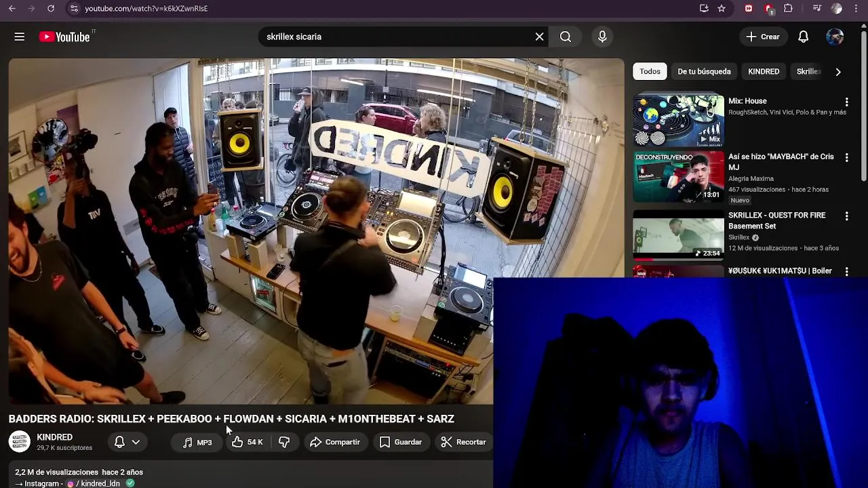The image size is (868, 488).
Task: Open the Crear button
Action: point(763,37)
